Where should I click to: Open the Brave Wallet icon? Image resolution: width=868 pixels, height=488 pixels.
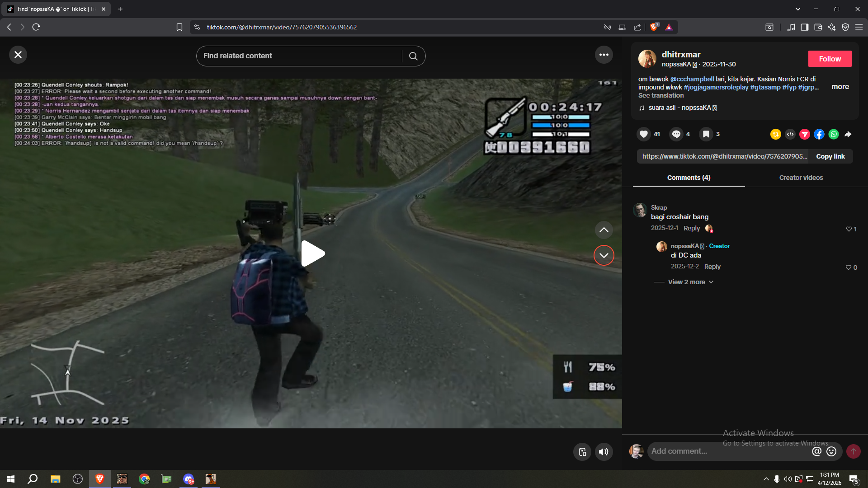818,27
